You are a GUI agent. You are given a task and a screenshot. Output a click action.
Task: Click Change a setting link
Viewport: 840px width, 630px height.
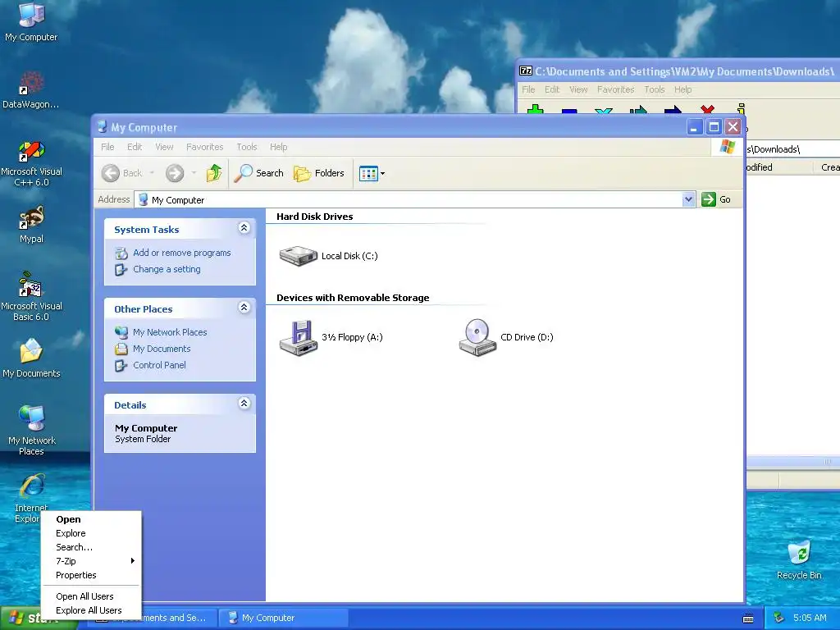tap(167, 269)
